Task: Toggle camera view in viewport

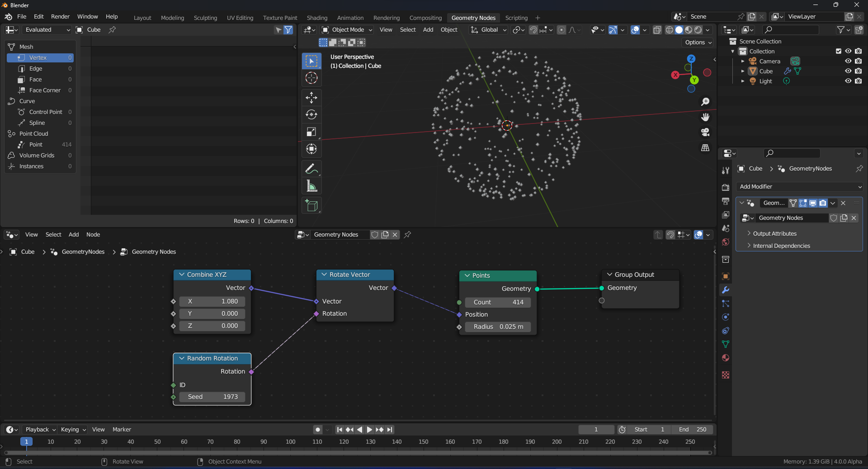Action: [705, 132]
